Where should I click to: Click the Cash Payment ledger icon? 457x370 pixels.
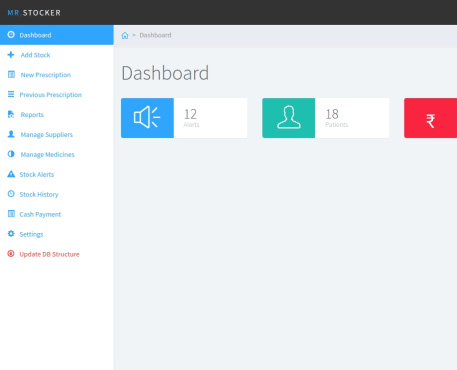point(11,214)
